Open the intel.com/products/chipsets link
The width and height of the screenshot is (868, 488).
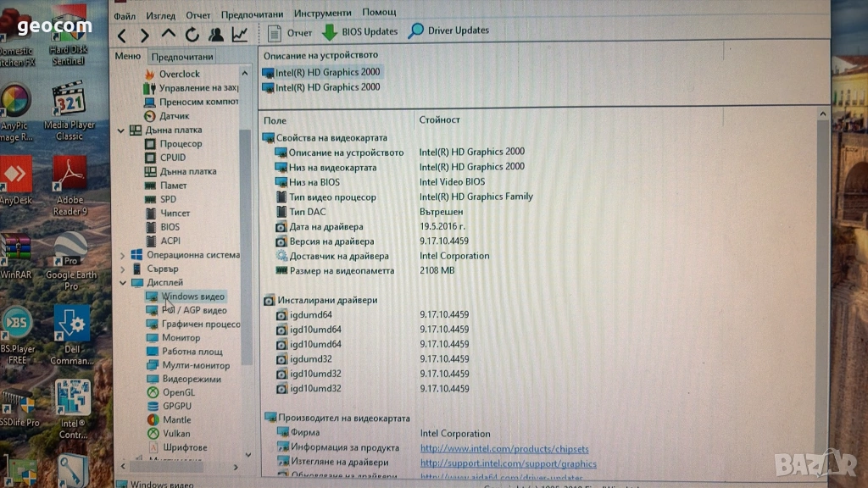click(x=504, y=449)
